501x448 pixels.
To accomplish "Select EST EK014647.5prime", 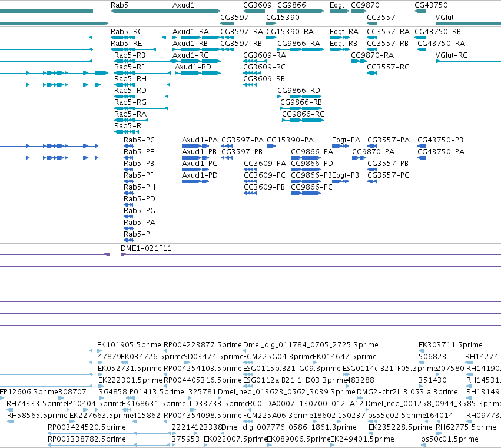I will (x=344, y=357).
